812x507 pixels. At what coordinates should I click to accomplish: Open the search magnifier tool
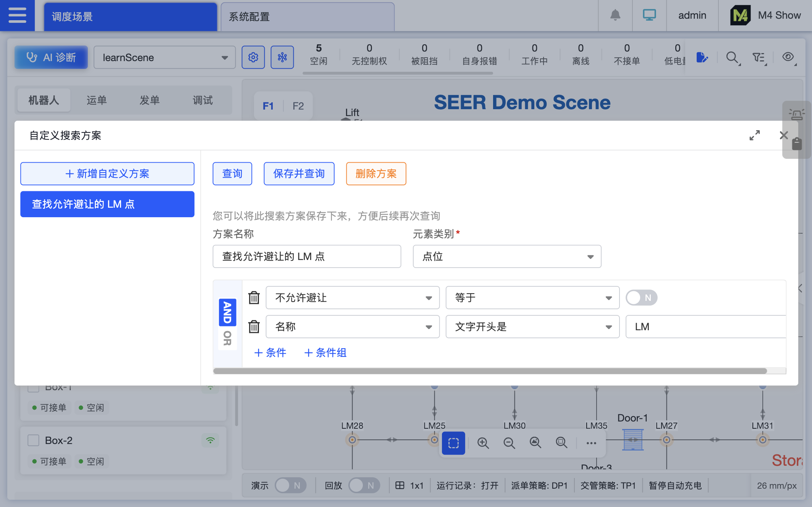coord(732,58)
